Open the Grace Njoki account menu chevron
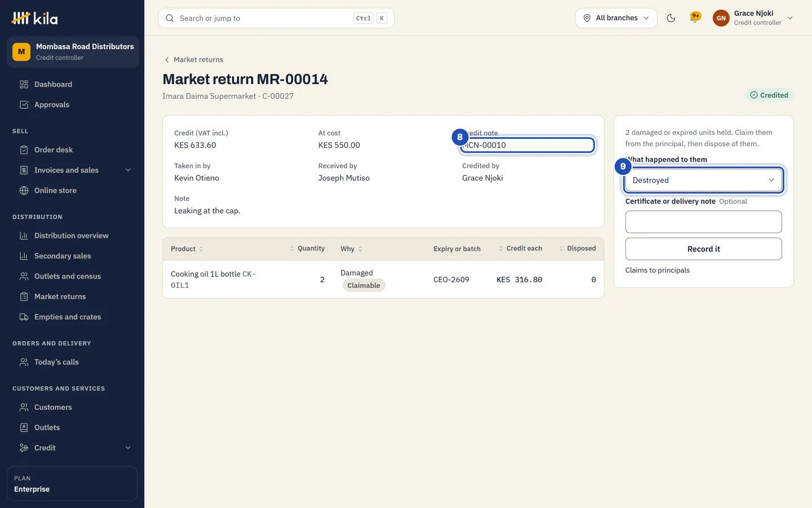Screen dimensions: 812x508 point(790,18)
